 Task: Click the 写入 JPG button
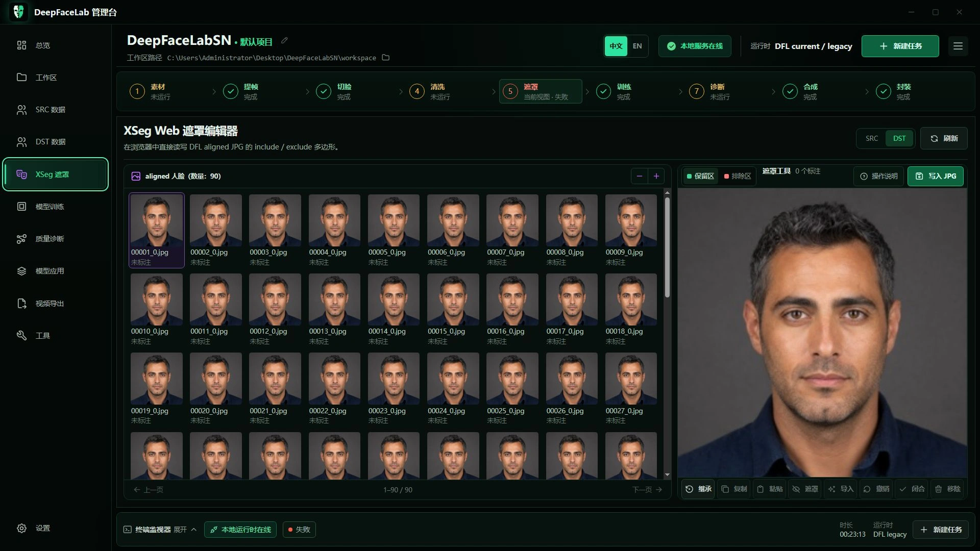936,176
